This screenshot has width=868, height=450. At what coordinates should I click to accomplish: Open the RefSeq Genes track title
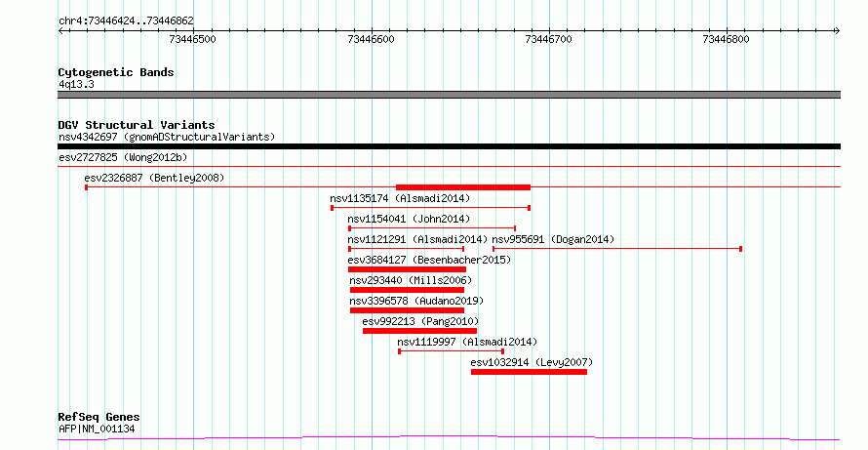(x=99, y=417)
